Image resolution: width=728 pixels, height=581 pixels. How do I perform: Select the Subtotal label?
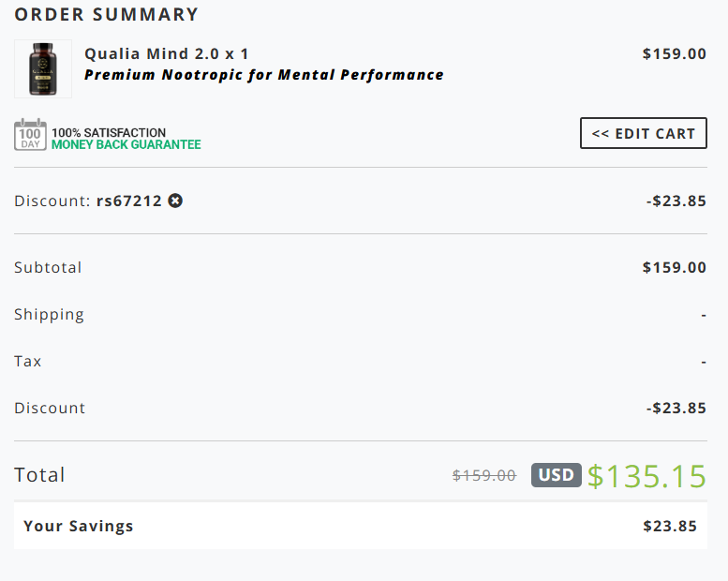point(48,267)
